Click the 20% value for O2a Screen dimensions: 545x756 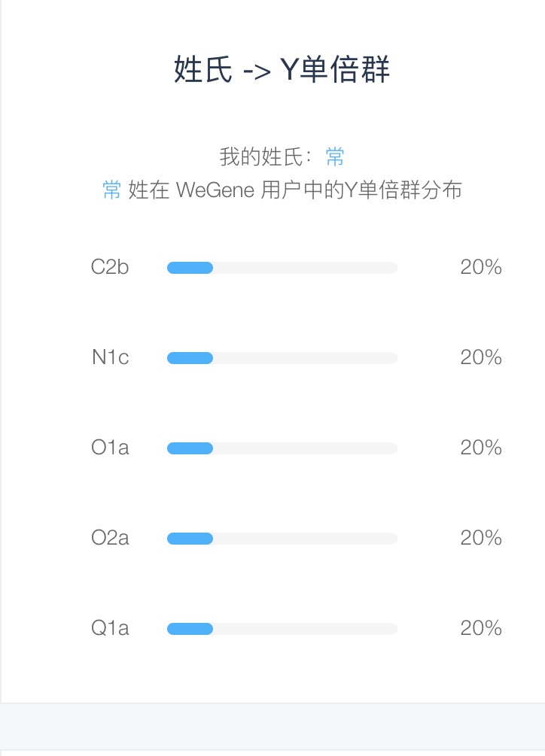481,538
